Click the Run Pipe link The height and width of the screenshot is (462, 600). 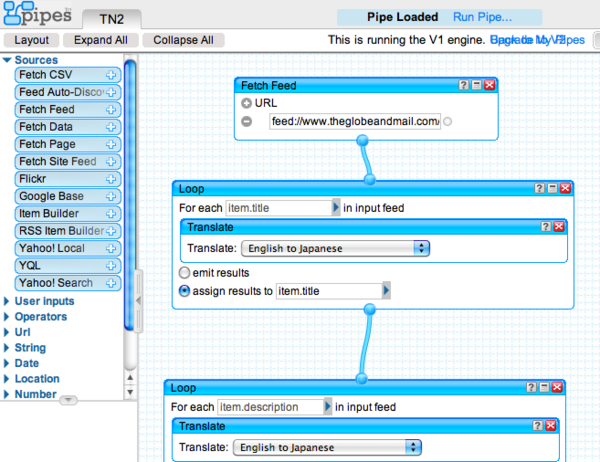(482, 17)
